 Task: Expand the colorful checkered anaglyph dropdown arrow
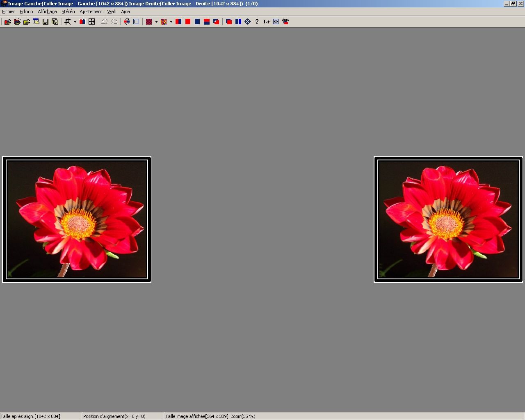click(x=171, y=22)
